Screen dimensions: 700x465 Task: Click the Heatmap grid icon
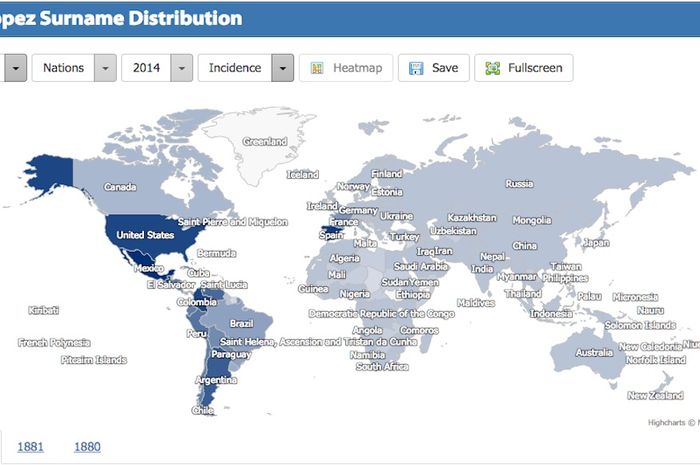(316, 69)
